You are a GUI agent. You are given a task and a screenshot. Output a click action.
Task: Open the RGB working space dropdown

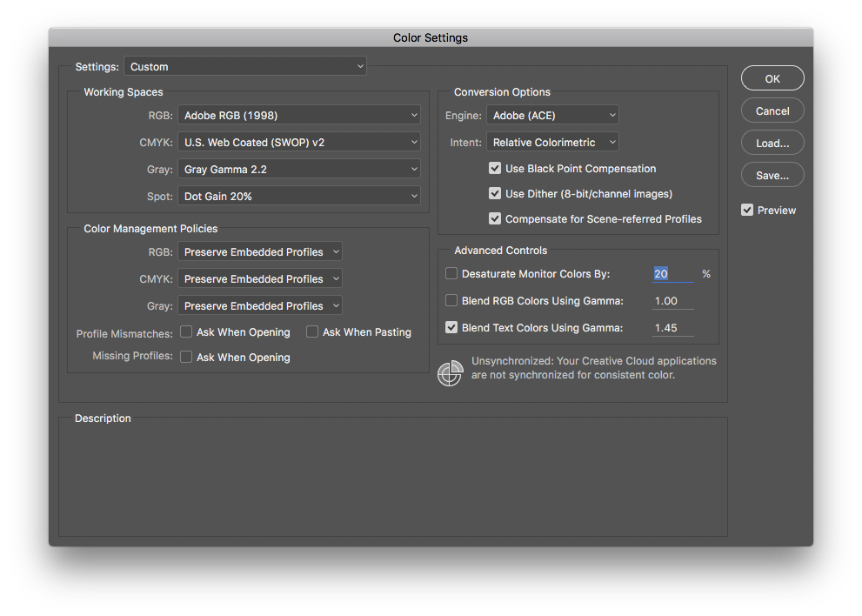pyautogui.click(x=298, y=116)
